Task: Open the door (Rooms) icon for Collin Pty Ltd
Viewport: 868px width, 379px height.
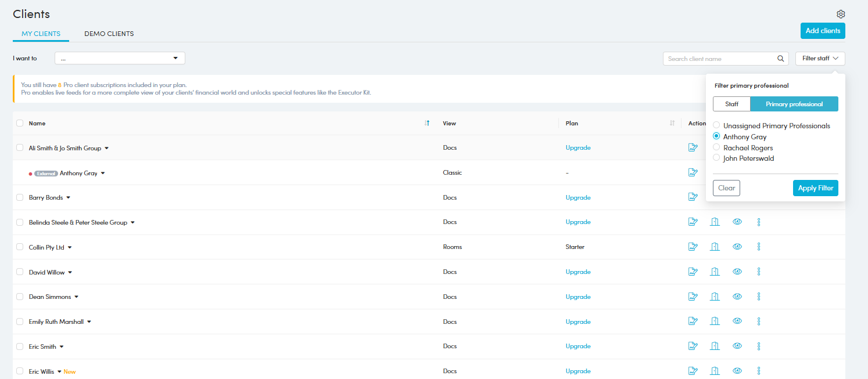Action: [x=715, y=247]
